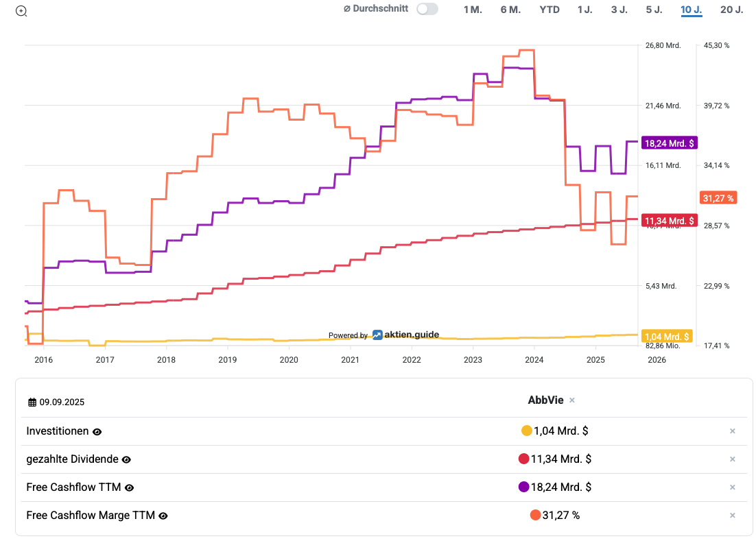
Task: Remove the gezahlte Dividende row
Action: 733,459
